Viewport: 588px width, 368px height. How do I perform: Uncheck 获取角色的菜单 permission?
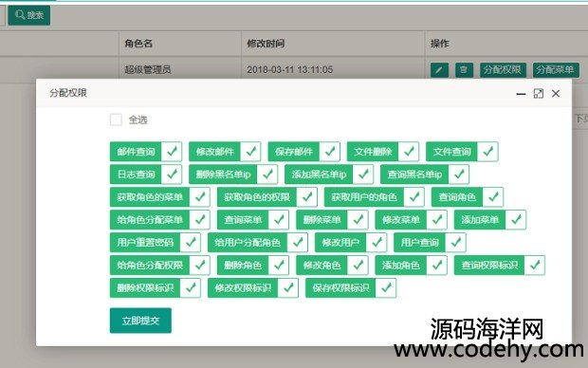pos(159,197)
